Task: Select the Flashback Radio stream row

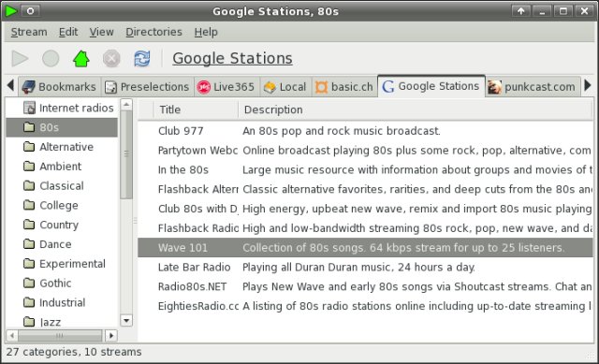Action: [365, 228]
